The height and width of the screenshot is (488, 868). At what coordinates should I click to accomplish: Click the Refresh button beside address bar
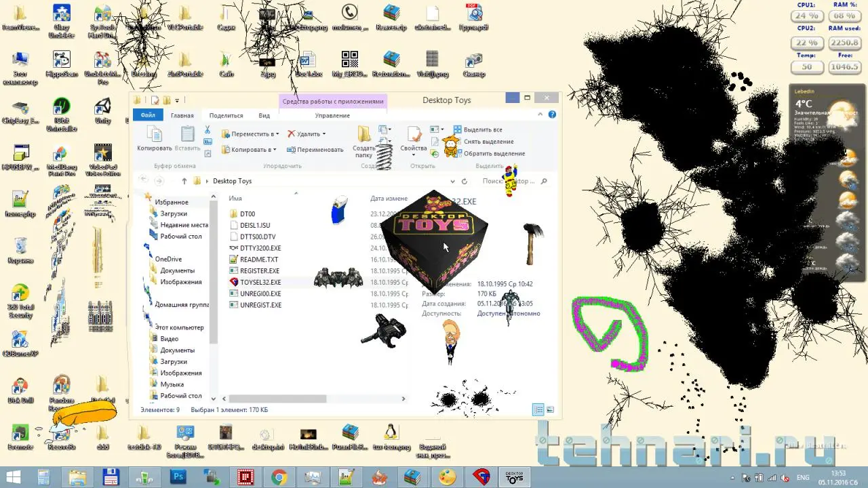pos(465,181)
